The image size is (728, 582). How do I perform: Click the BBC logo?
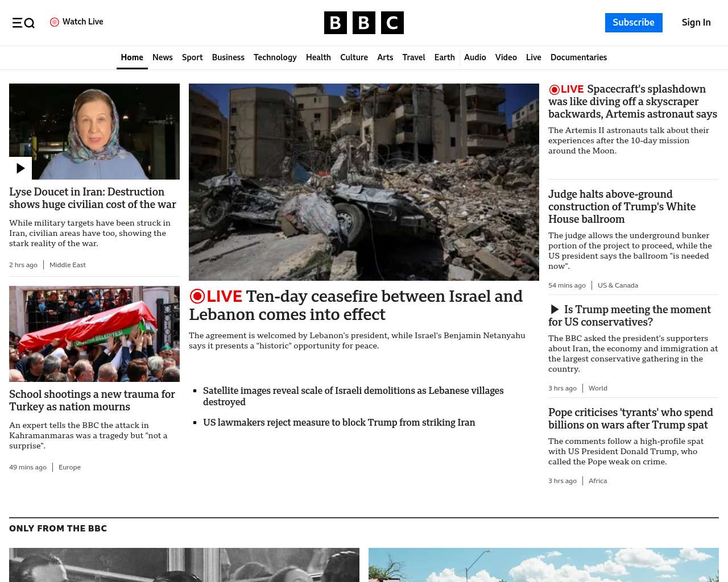click(x=364, y=23)
